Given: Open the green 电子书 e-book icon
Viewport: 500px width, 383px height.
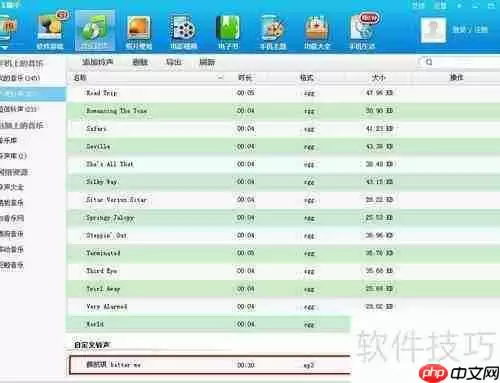Looking at the screenshot, I should pos(228,32).
